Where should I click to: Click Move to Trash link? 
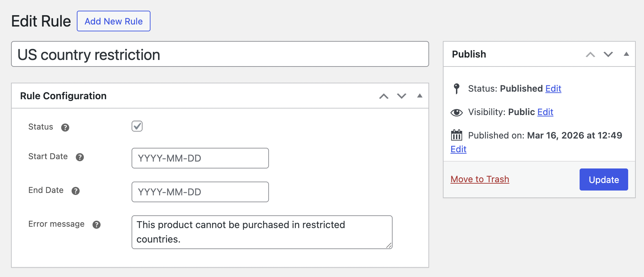[479, 179]
